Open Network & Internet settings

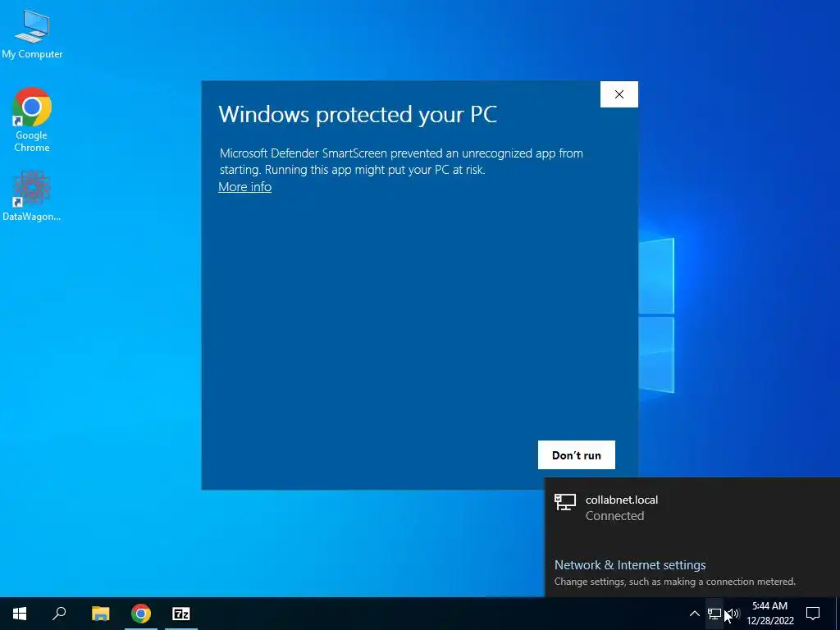pyautogui.click(x=630, y=564)
